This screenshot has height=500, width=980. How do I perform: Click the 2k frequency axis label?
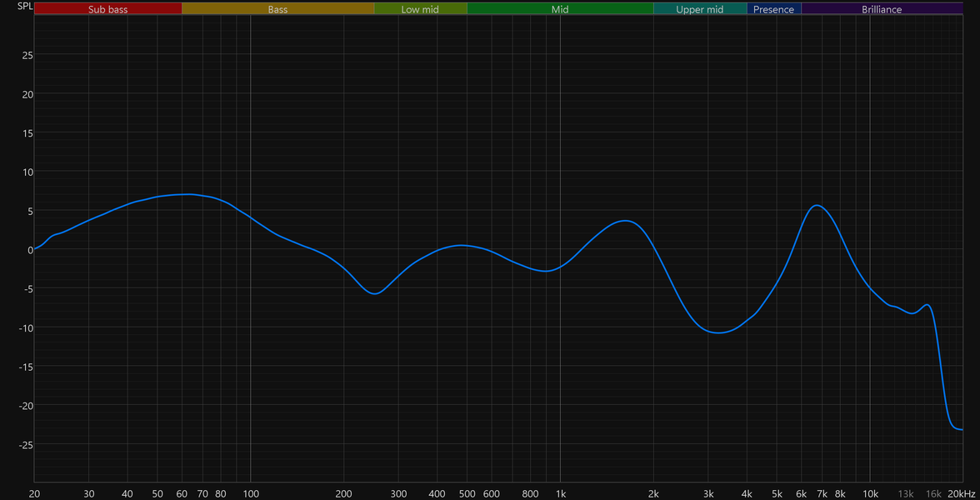pyautogui.click(x=653, y=493)
